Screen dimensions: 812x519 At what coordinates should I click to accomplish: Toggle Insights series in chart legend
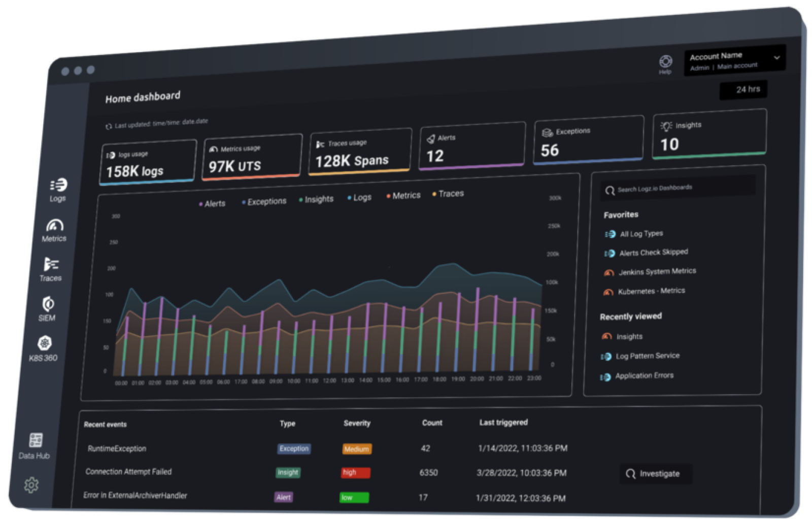tap(316, 199)
